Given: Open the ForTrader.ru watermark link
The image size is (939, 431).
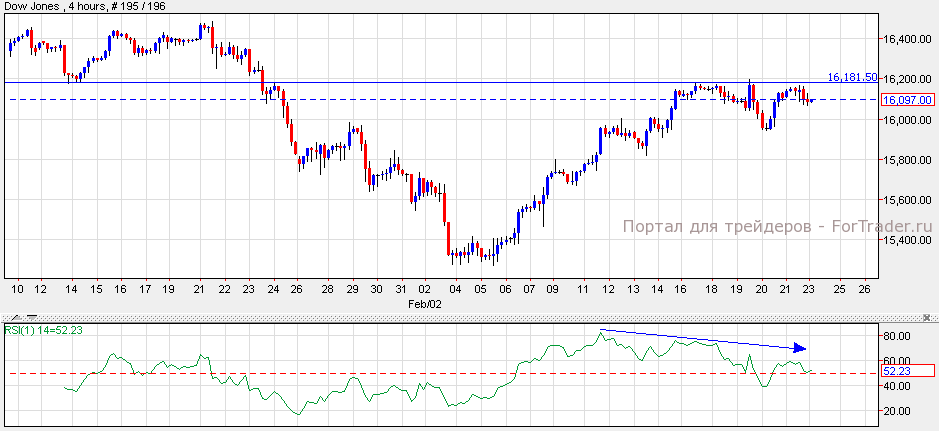Looking at the screenshot, I should (777, 228).
